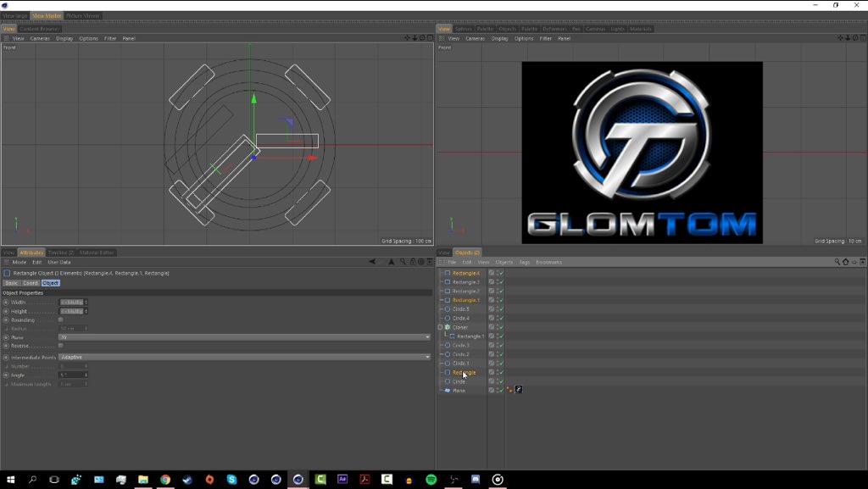This screenshot has width=868, height=489.
Task: Click the zoom-view icon in left viewport
Action: point(415,38)
